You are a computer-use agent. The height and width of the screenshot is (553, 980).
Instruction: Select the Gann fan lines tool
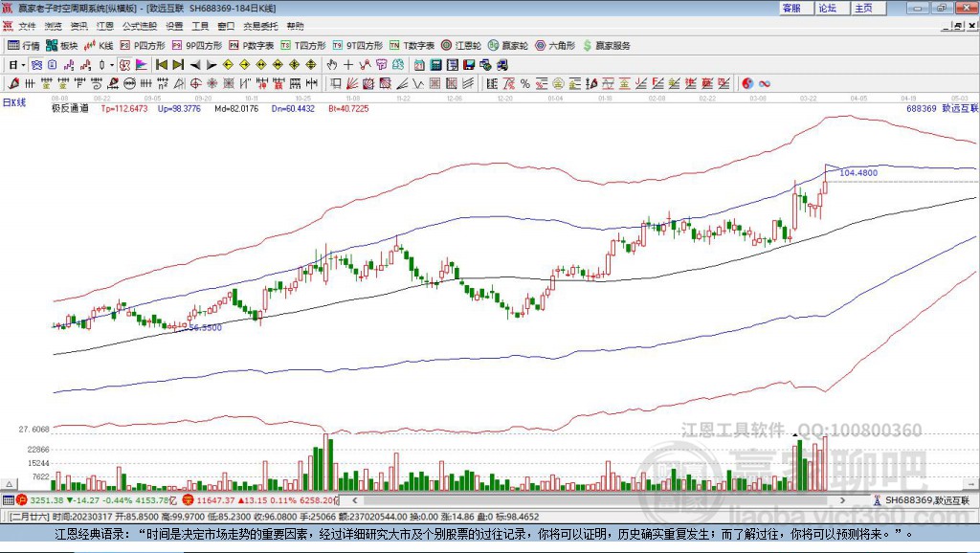(x=352, y=84)
